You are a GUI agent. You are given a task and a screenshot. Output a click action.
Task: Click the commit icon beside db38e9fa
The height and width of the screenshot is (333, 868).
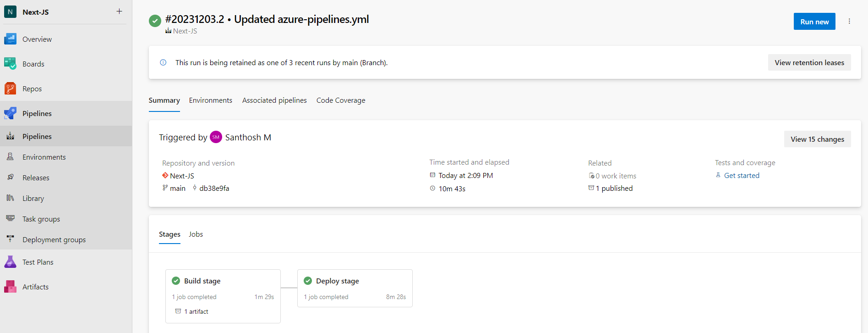[x=195, y=188]
